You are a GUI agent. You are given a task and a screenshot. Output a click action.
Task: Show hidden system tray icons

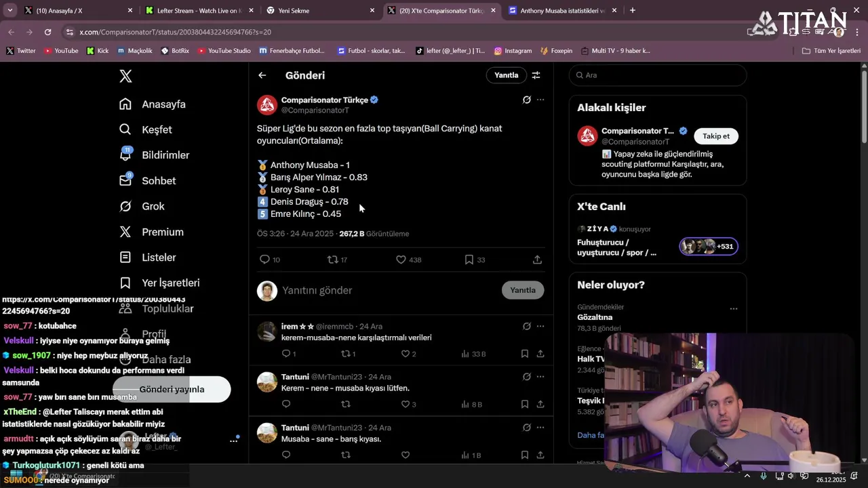pos(747,476)
